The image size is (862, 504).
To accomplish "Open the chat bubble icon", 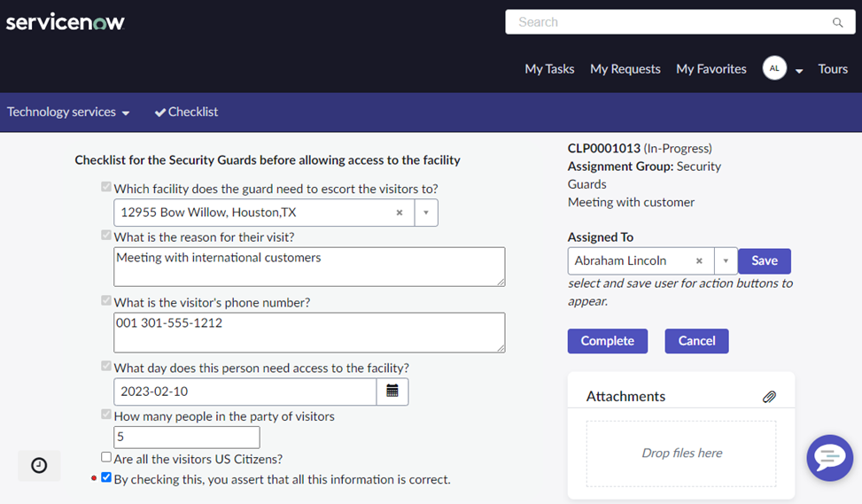I will point(829,457).
